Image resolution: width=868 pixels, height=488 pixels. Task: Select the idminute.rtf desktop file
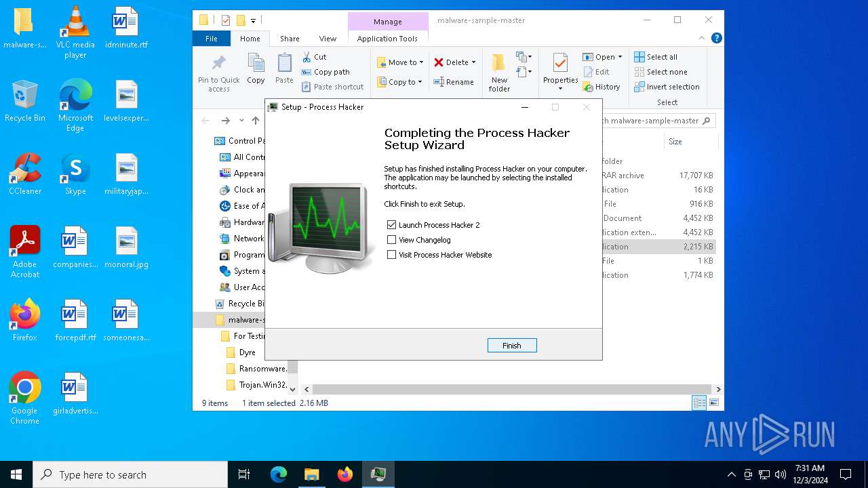coord(126,28)
